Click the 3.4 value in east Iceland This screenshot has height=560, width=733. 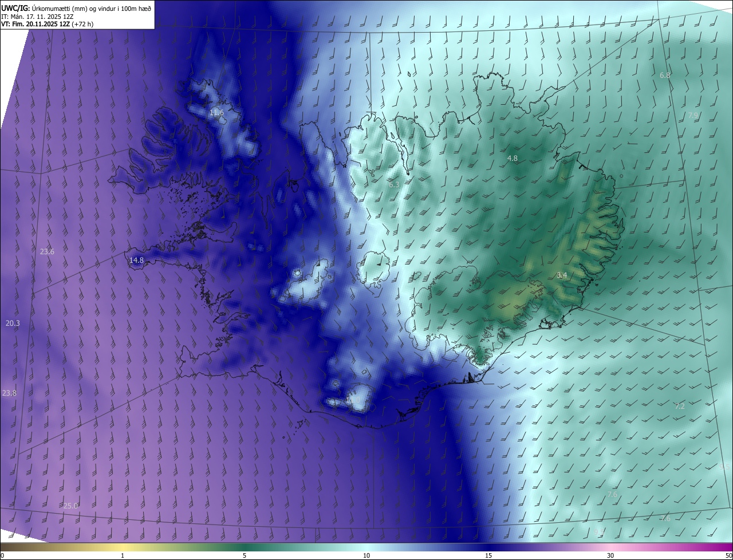[x=562, y=275]
